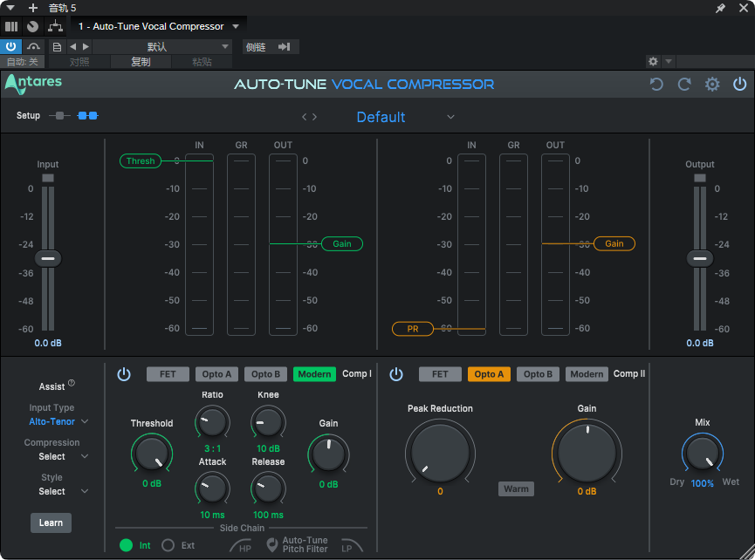Open host window menu triangle

pyautogui.click(x=10, y=8)
